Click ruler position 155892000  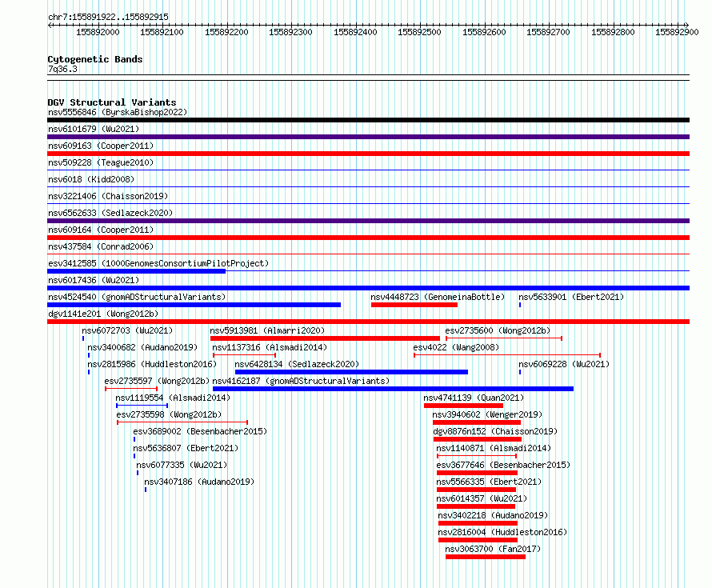pos(98,32)
